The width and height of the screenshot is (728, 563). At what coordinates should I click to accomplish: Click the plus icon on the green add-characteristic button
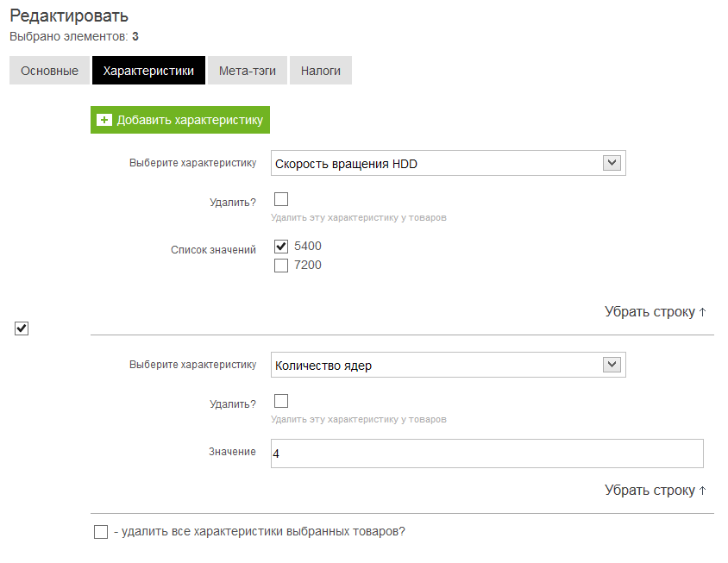pos(104,120)
